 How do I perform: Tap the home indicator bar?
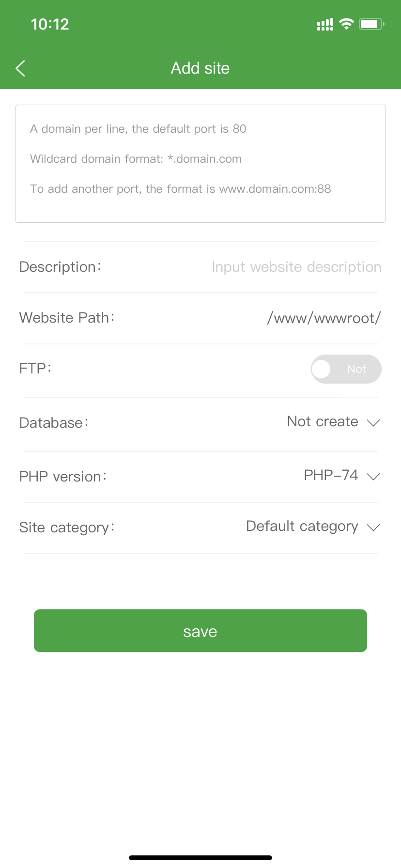point(200,858)
